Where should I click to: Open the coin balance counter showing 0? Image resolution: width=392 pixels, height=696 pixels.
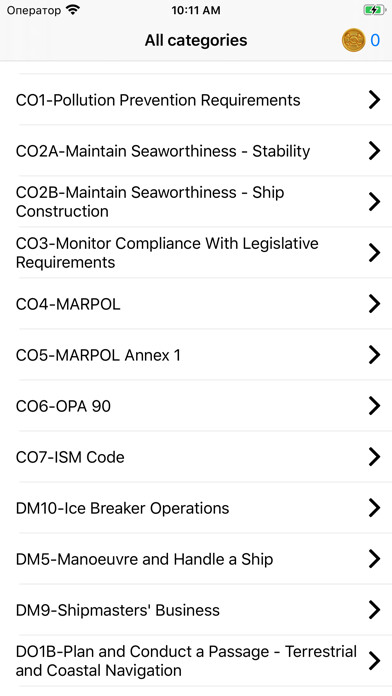[x=375, y=40]
